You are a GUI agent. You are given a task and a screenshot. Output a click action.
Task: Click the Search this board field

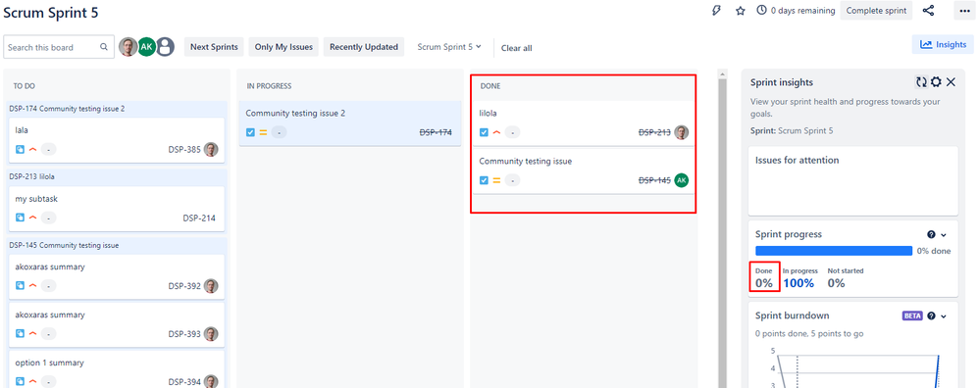coord(59,47)
